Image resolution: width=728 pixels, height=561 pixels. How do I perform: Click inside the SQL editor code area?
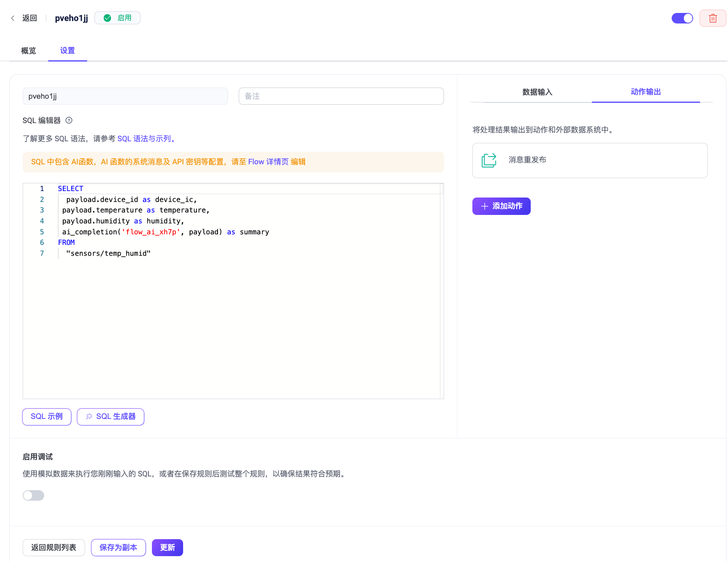tap(243, 283)
